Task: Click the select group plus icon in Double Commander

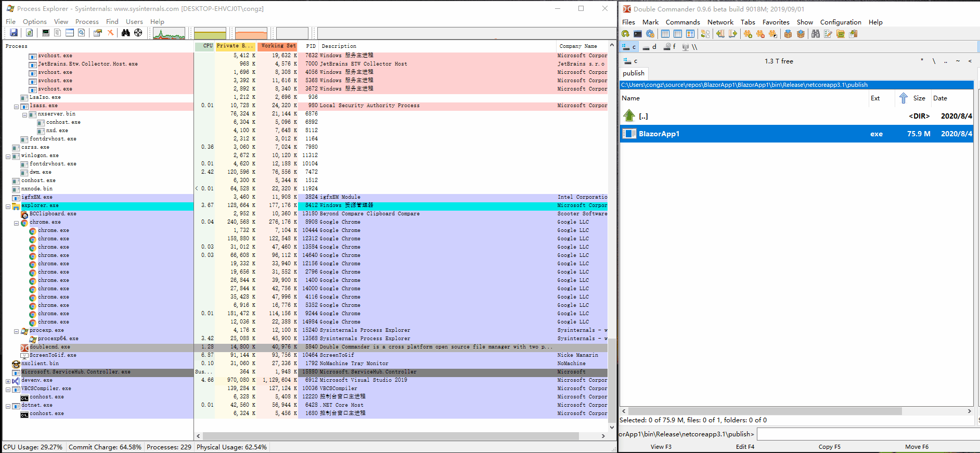Action: click(x=748, y=34)
